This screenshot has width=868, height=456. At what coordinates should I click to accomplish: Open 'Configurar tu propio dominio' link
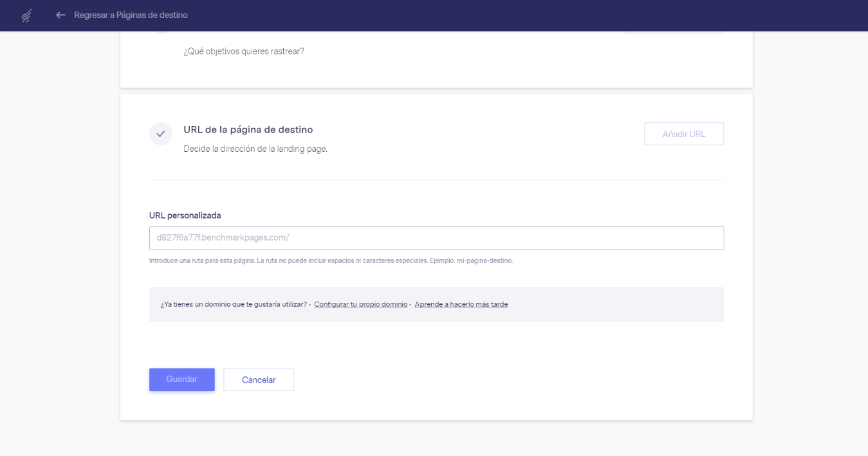tap(360, 304)
